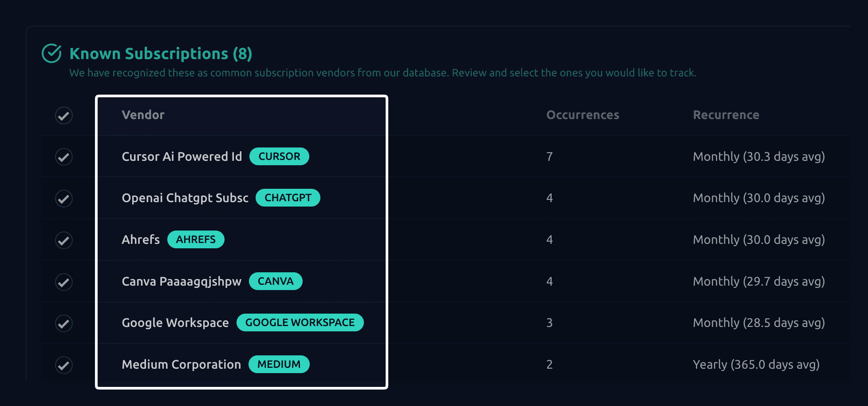Uncheck the Medium Corporation row checkbox
The width and height of the screenshot is (868, 406).
coord(64,365)
